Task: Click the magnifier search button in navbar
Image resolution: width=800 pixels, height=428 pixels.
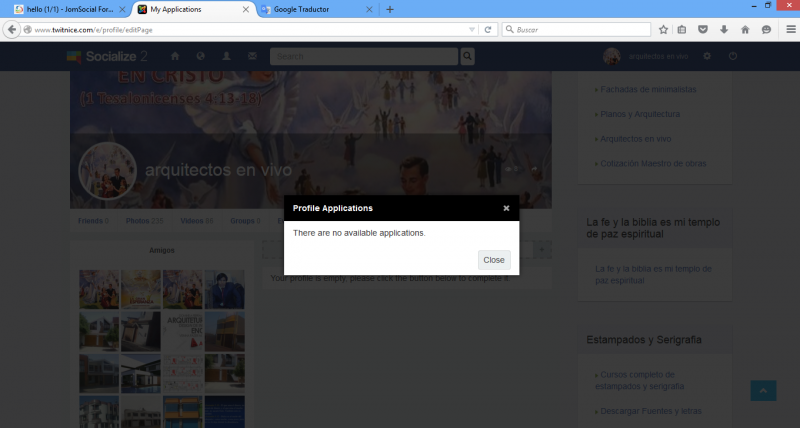Action: coord(467,56)
